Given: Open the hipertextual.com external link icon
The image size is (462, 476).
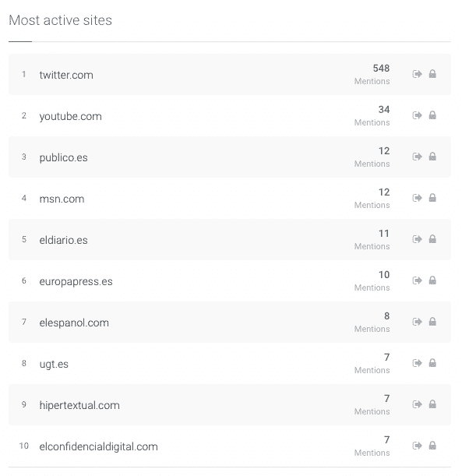Looking at the screenshot, I should (417, 404).
